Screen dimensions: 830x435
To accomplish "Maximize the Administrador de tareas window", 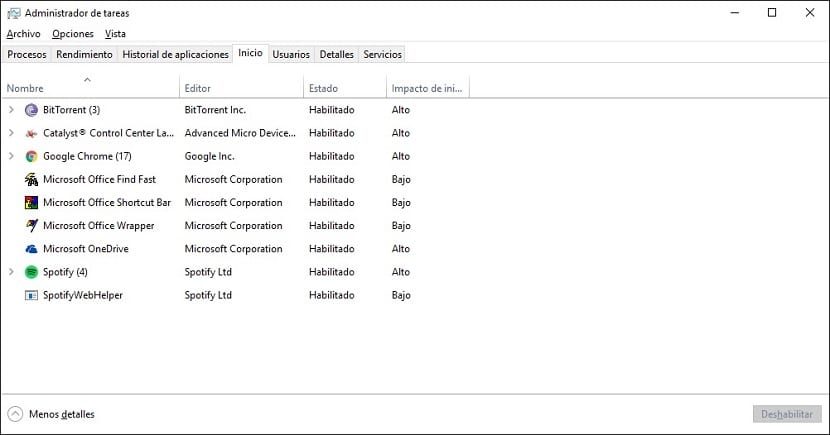I will point(772,13).
